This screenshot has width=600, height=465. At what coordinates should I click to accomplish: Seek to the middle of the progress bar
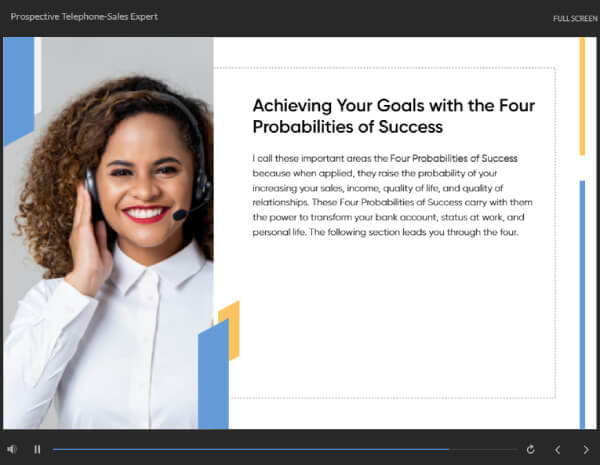284,449
